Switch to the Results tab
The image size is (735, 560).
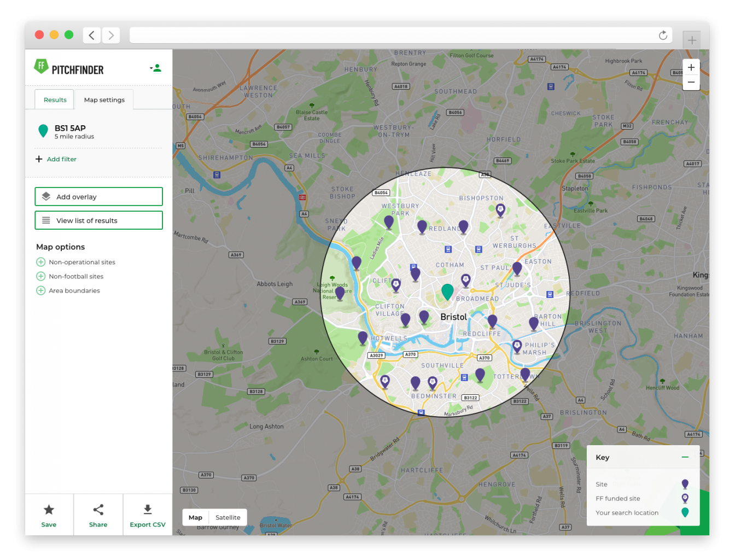pyautogui.click(x=54, y=100)
